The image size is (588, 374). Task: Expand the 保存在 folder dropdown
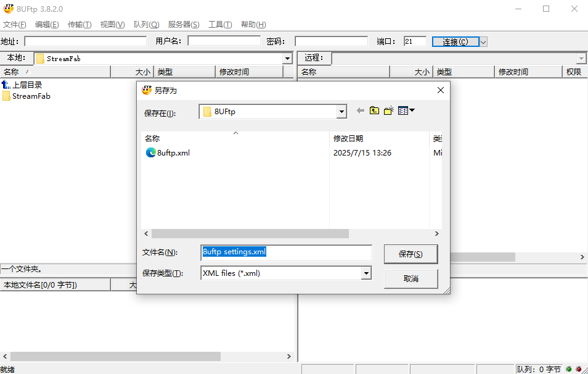[341, 112]
